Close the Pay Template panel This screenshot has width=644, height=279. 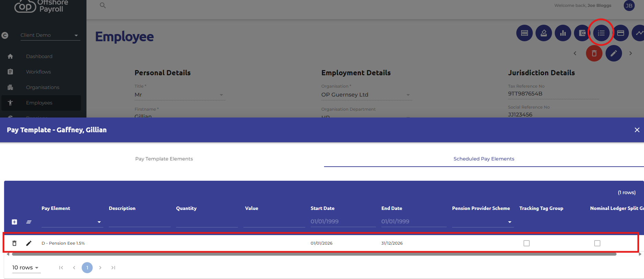click(x=637, y=130)
